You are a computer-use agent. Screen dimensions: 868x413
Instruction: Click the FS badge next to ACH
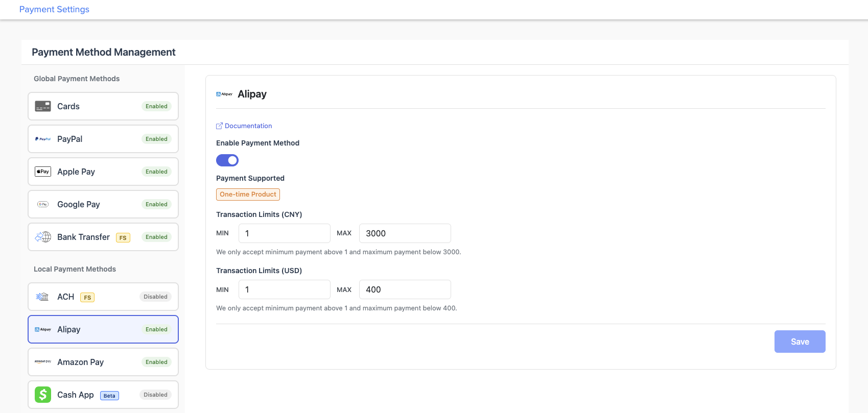click(87, 298)
